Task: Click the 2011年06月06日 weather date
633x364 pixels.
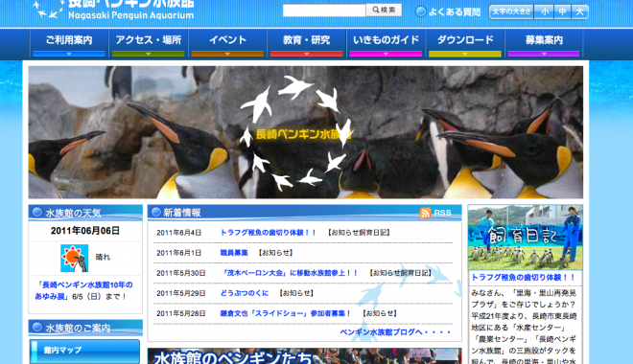Action: tap(85, 231)
